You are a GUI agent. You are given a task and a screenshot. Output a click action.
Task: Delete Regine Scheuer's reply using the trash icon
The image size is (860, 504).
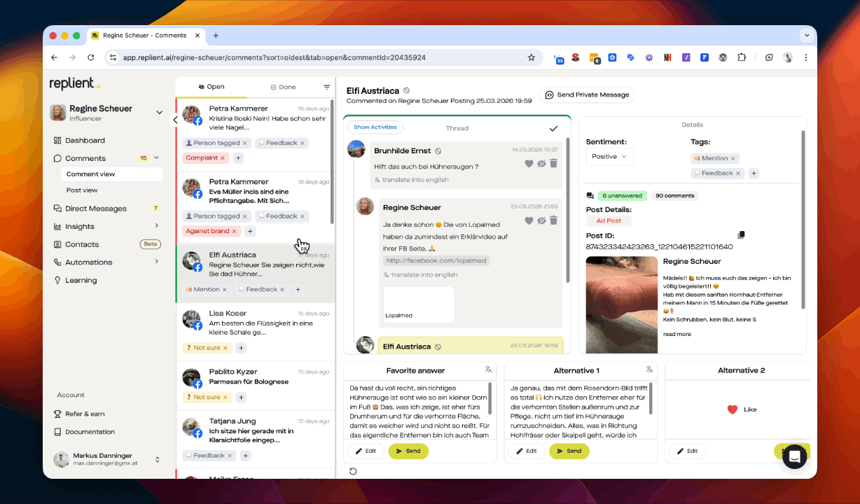coord(553,220)
